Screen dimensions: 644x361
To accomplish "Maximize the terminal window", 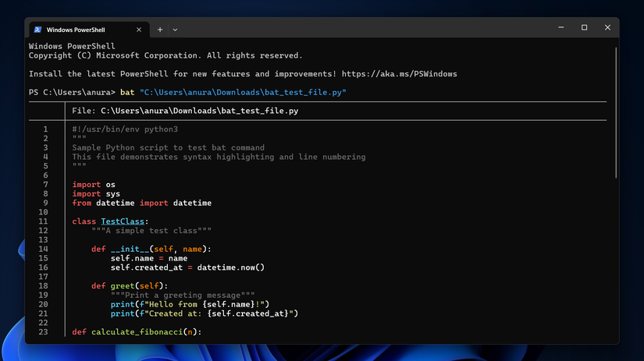I will [x=584, y=27].
